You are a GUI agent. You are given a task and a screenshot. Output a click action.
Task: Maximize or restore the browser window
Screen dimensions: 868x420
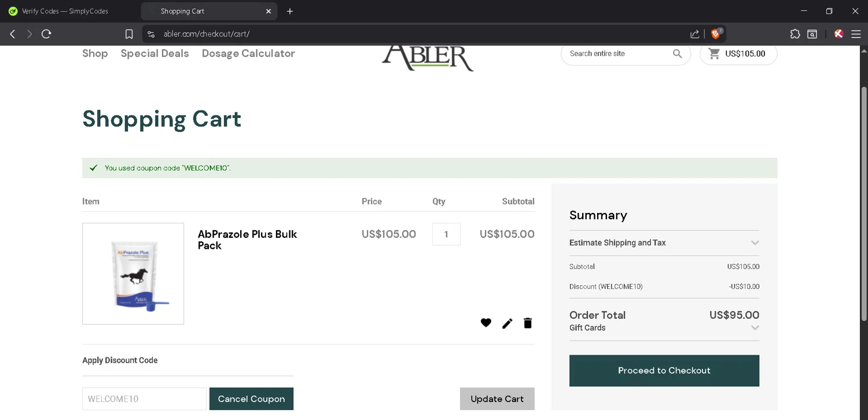829,11
